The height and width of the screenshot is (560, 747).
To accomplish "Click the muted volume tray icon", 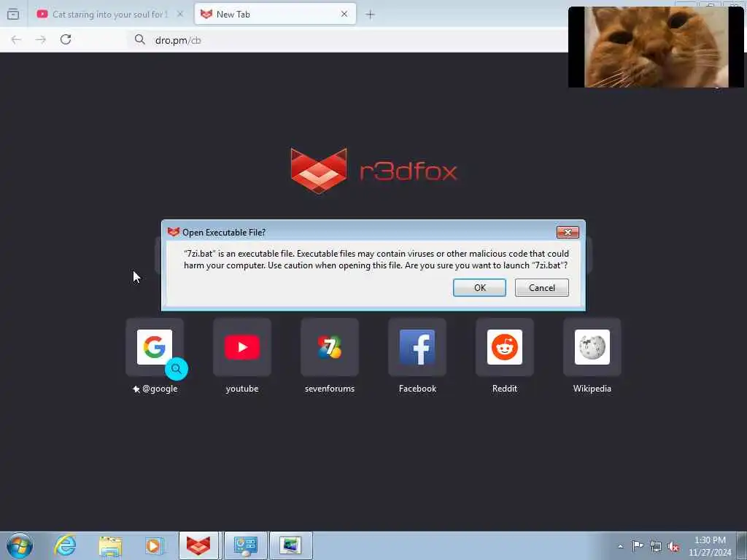I will click(x=673, y=546).
